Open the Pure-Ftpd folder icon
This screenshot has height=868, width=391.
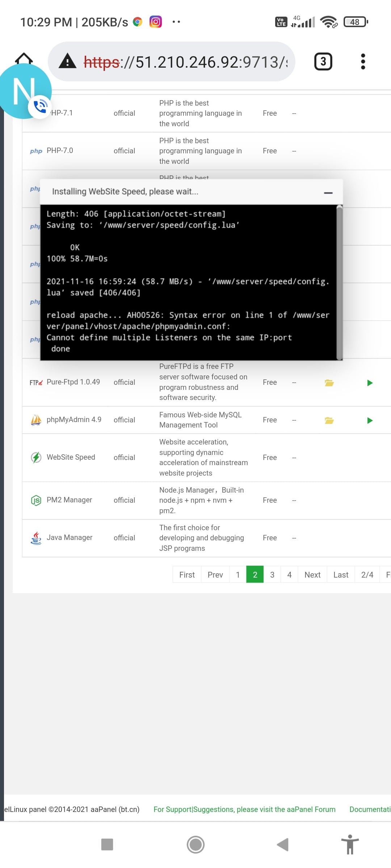pos(329,383)
